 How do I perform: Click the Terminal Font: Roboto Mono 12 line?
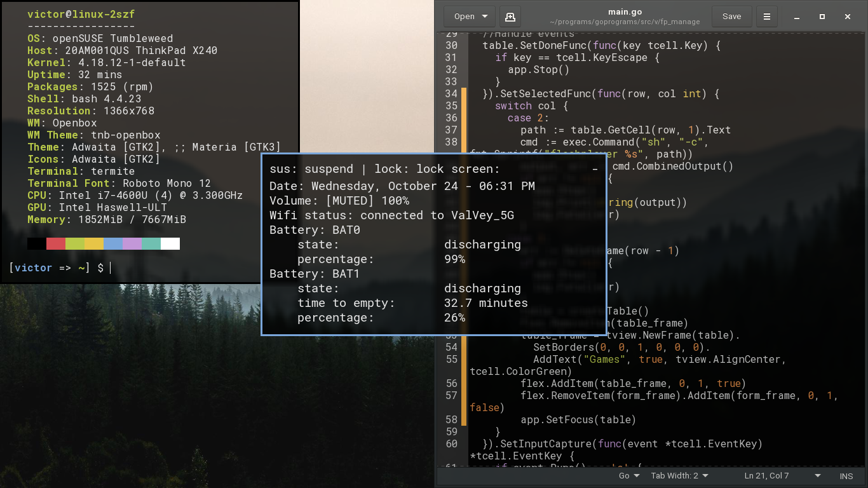(119, 183)
